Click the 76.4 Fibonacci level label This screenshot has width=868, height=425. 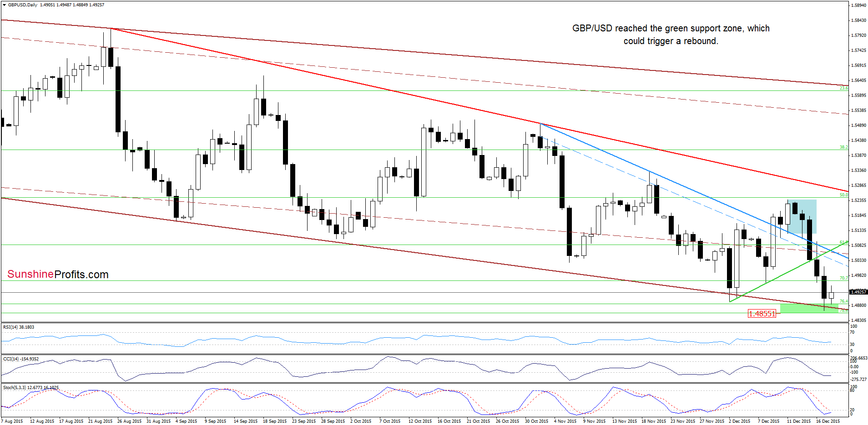[843, 301]
